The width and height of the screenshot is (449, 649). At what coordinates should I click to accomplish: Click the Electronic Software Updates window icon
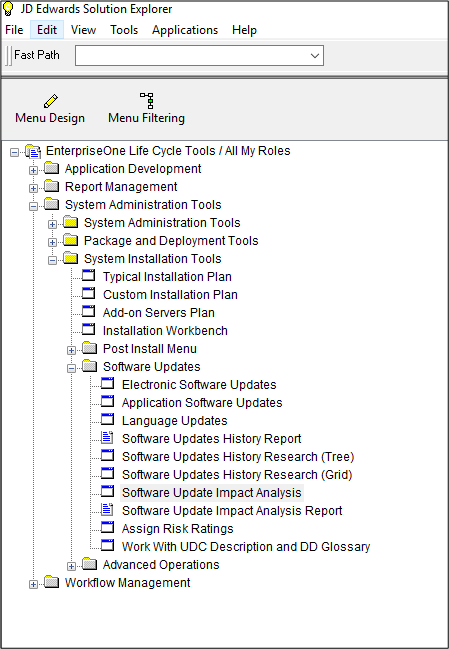108,384
